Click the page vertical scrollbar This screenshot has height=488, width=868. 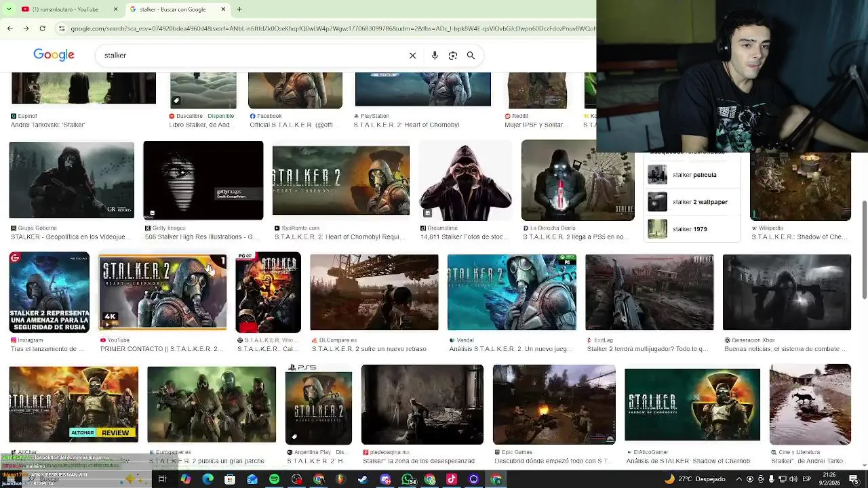(864, 249)
